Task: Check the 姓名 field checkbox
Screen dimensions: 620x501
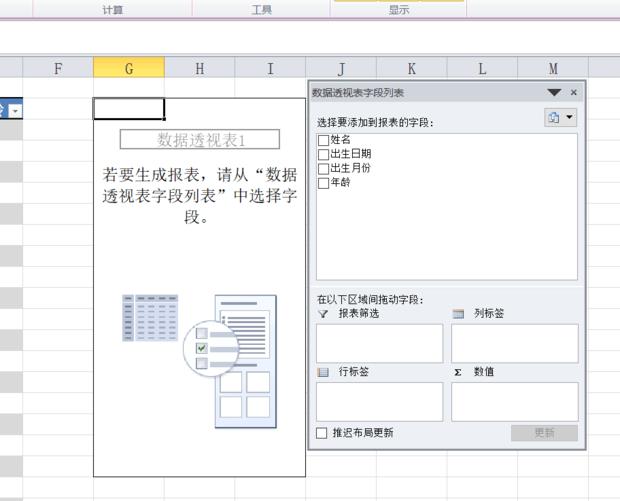Action: point(323,141)
